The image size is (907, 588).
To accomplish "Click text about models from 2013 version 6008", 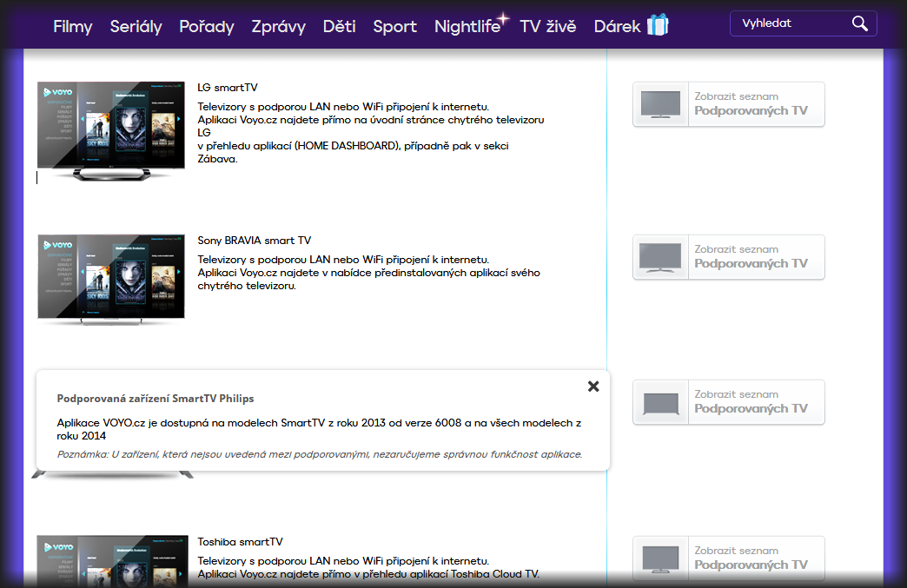I will [320, 429].
